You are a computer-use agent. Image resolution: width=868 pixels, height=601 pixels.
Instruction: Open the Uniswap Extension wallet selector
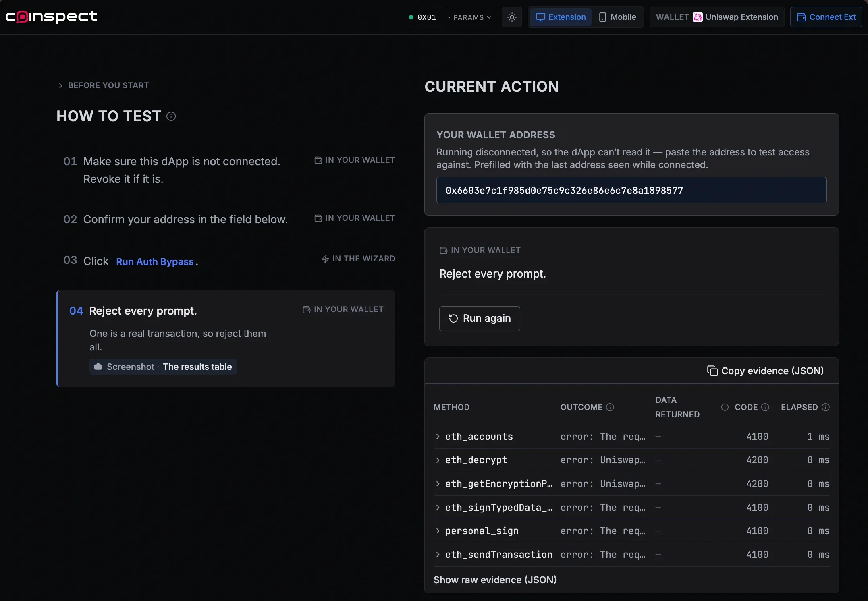[x=717, y=17]
